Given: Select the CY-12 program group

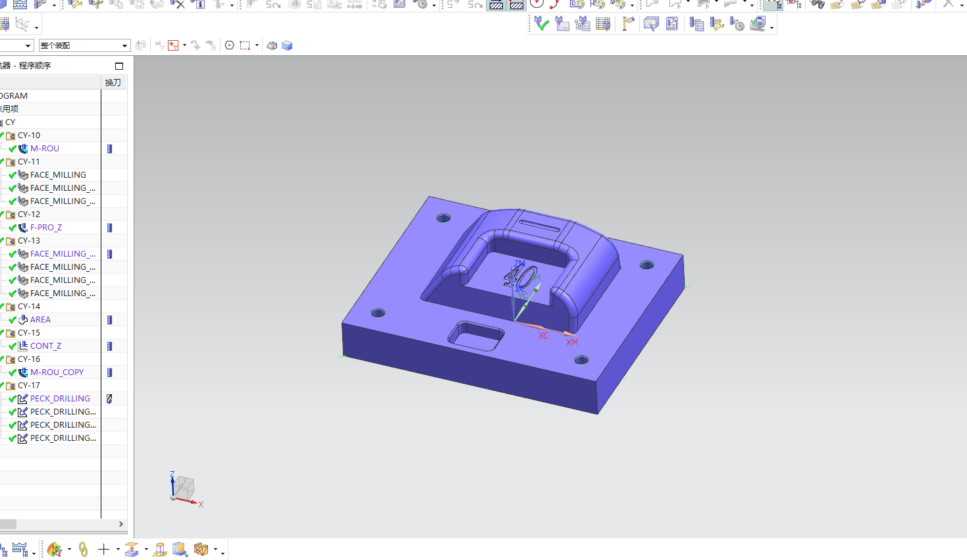Looking at the screenshot, I should pos(29,215).
